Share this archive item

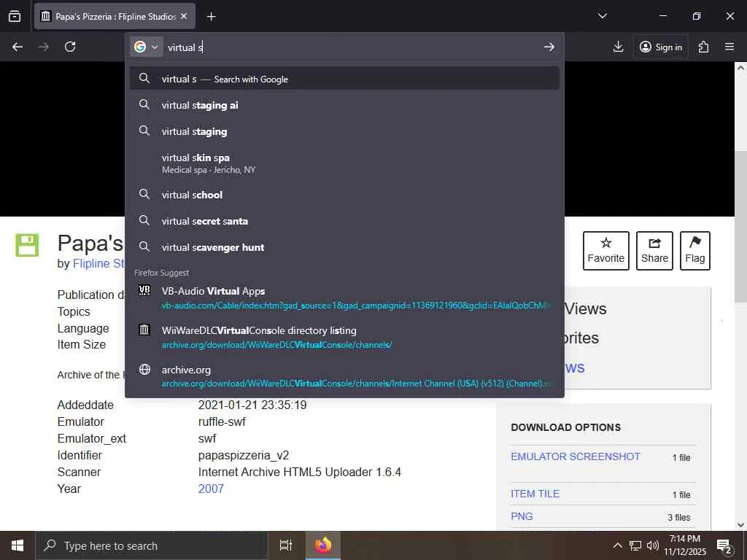tap(654, 251)
